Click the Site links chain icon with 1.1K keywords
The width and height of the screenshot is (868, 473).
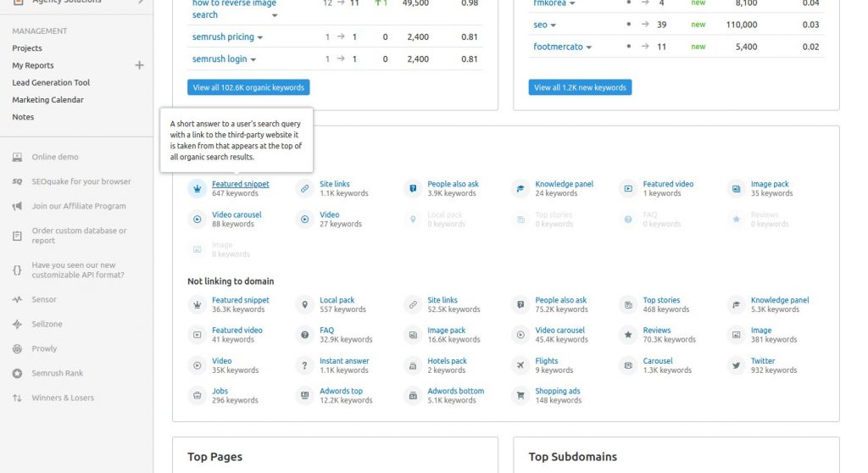point(304,189)
